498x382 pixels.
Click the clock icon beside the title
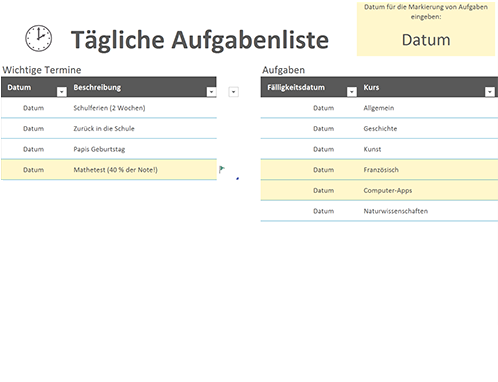(x=39, y=38)
